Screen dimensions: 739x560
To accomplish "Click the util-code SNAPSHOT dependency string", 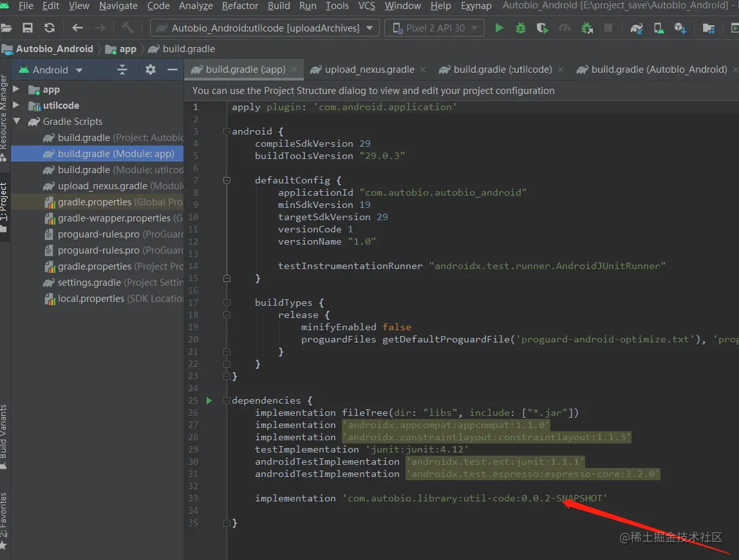I will pyautogui.click(x=475, y=498).
